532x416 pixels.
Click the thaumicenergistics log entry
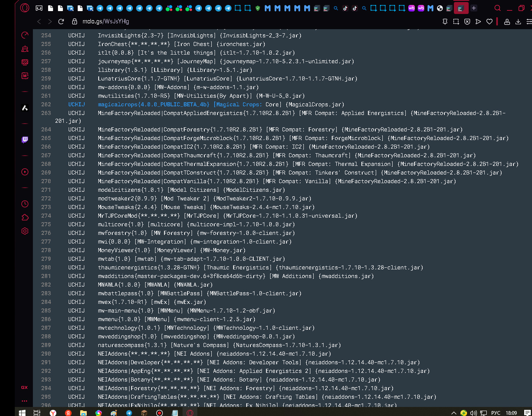click(x=260, y=267)
